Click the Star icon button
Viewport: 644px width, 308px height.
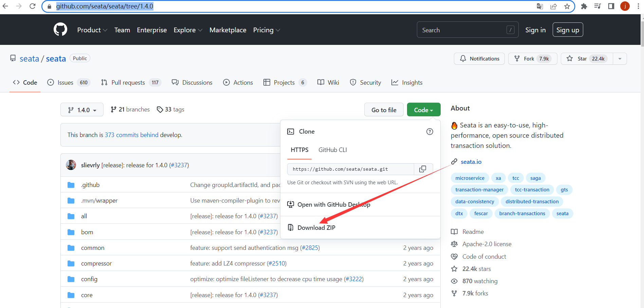pos(587,58)
